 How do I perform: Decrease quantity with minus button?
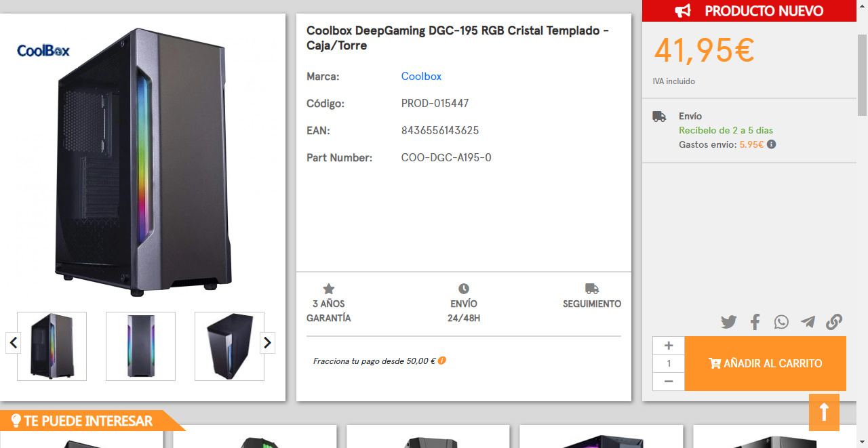click(669, 382)
